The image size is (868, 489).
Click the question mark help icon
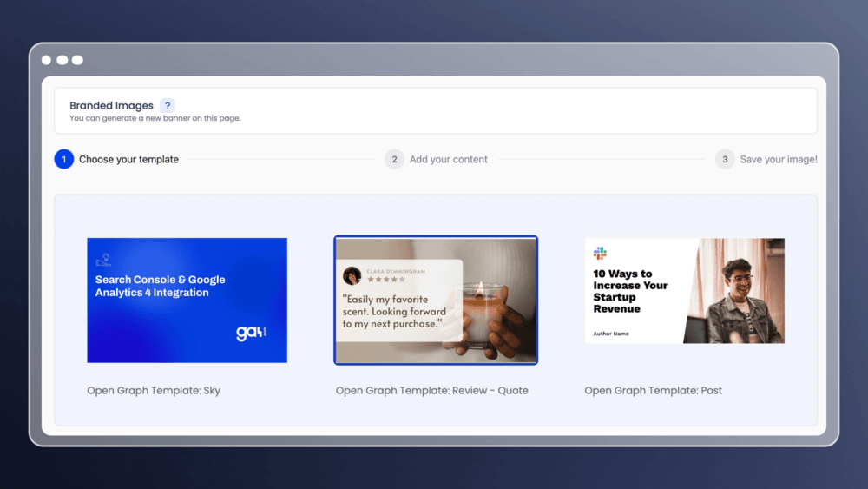[x=168, y=105]
